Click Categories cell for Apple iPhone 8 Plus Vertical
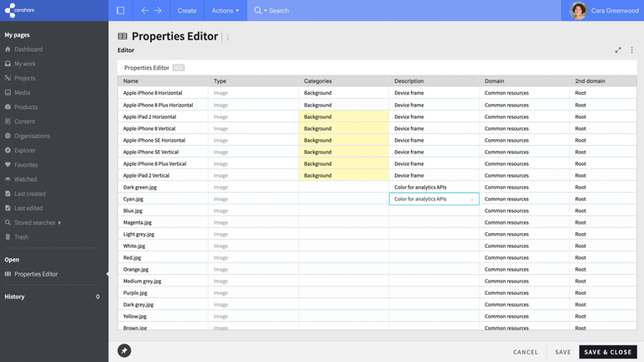The image size is (644, 362). tap(343, 163)
